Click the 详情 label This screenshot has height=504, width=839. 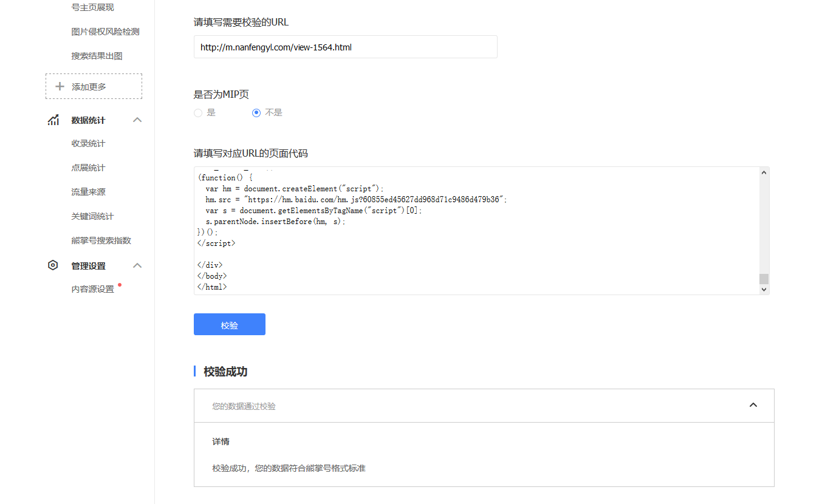(x=221, y=441)
